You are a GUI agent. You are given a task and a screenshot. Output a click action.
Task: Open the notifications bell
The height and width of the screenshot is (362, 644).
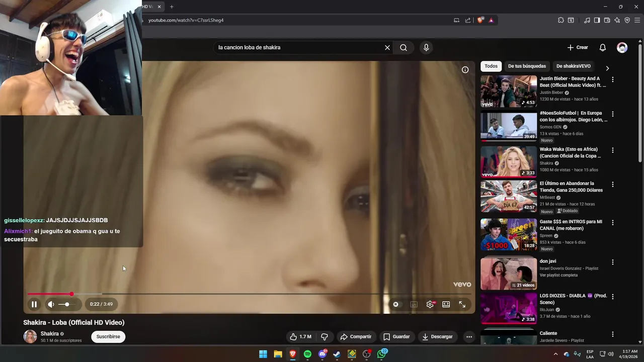tap(602, 47)
